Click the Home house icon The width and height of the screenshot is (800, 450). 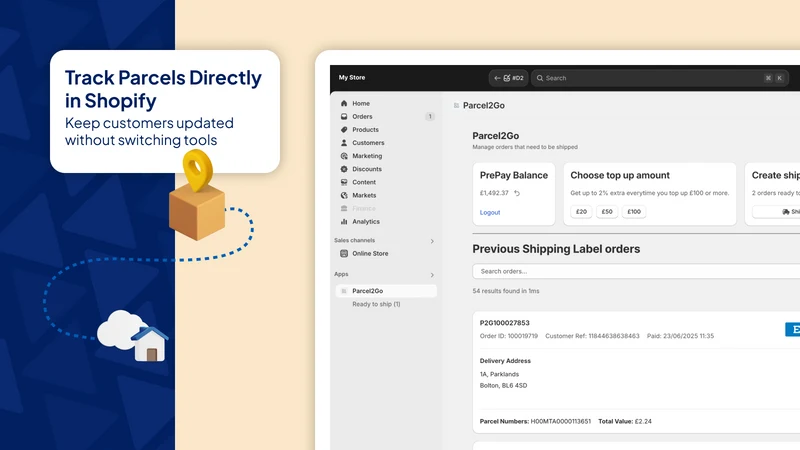(344, 103)
